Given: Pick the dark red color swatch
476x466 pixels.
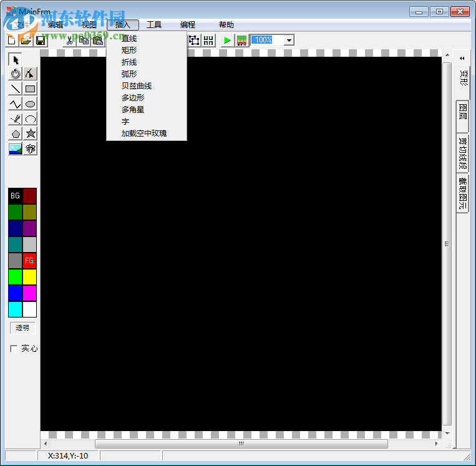Looking at the screenshot, I should [29, 196].
